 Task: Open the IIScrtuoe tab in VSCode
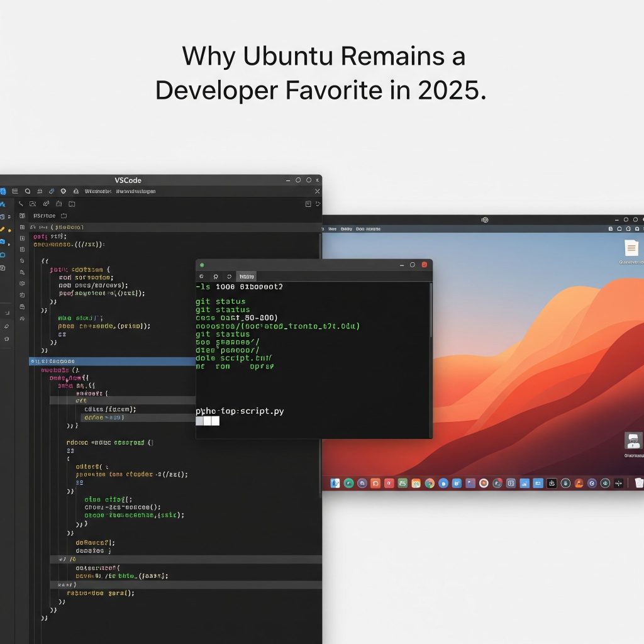click(45, 216)
